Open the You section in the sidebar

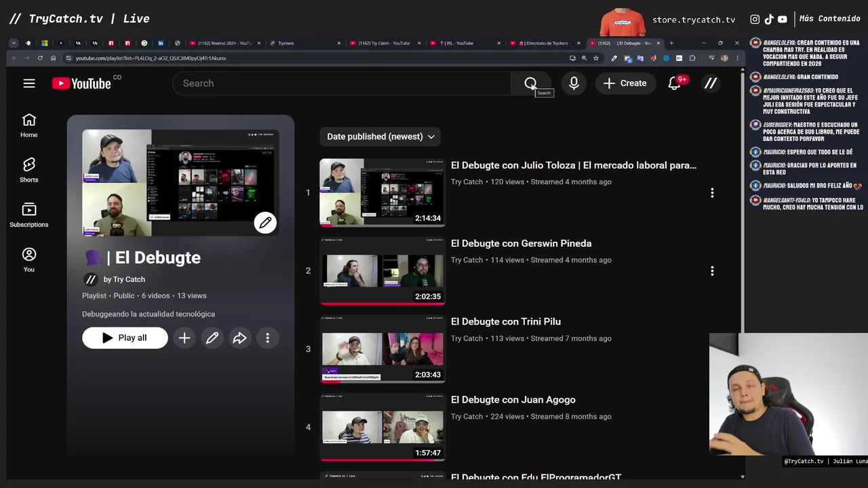28,260
